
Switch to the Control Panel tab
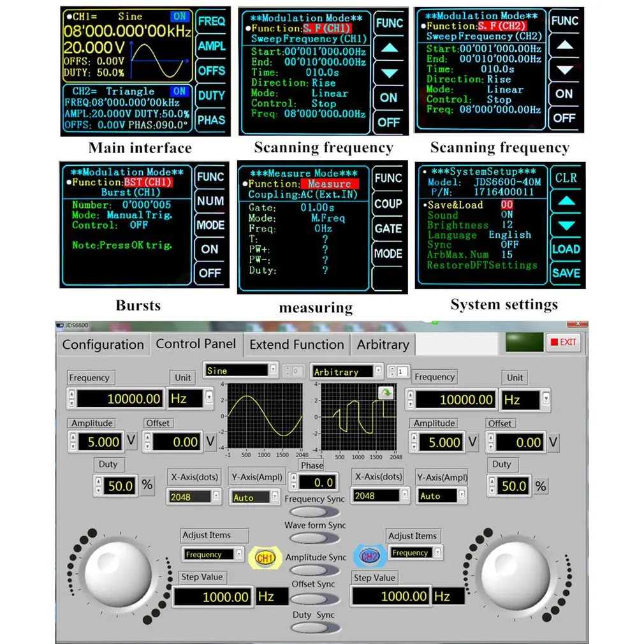(196, 343)
